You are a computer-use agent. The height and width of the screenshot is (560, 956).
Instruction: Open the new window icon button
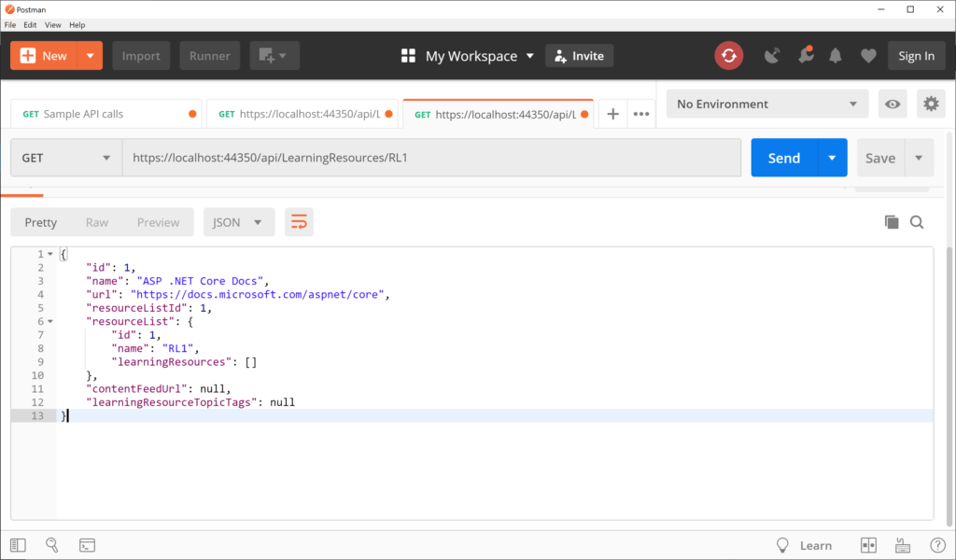(x=274, y=55)
